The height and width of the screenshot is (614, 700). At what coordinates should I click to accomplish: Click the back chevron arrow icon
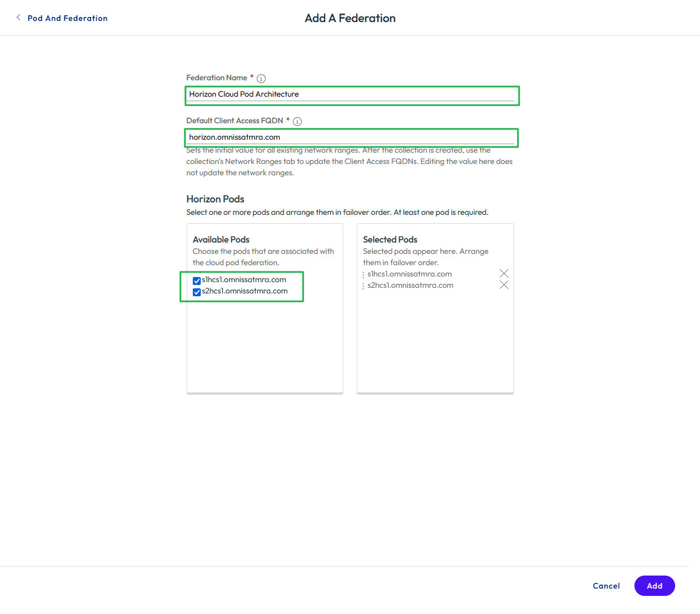[x=19, y=18]
